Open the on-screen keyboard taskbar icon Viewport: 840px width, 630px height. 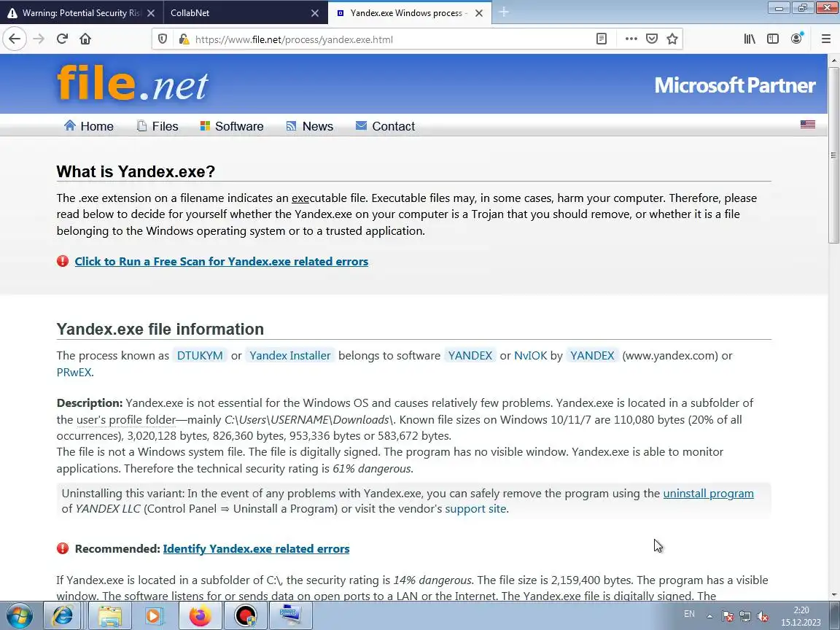[x=291, y=616]
